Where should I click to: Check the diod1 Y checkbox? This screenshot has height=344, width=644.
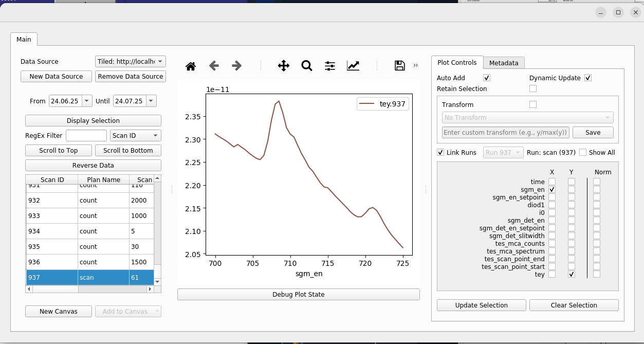572,205
